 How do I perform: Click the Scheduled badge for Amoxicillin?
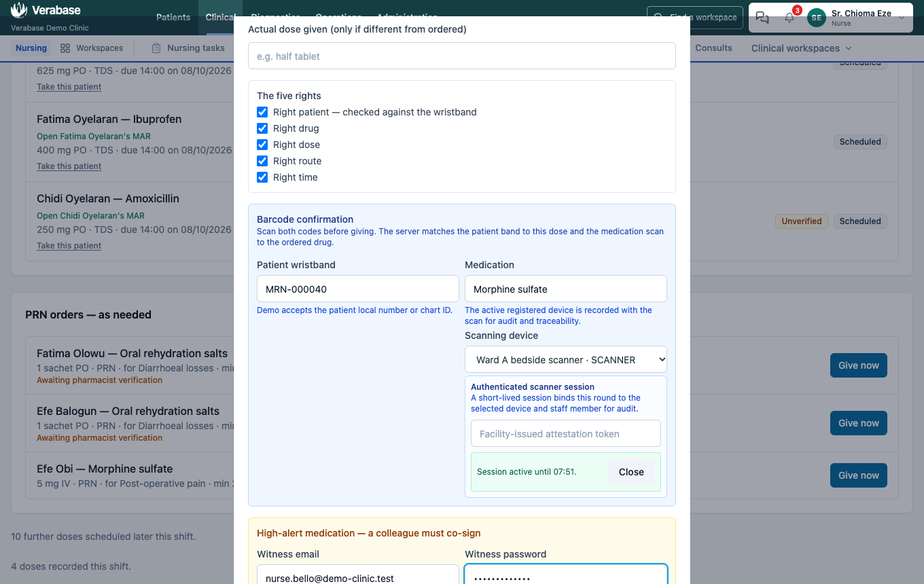[860, 221]
